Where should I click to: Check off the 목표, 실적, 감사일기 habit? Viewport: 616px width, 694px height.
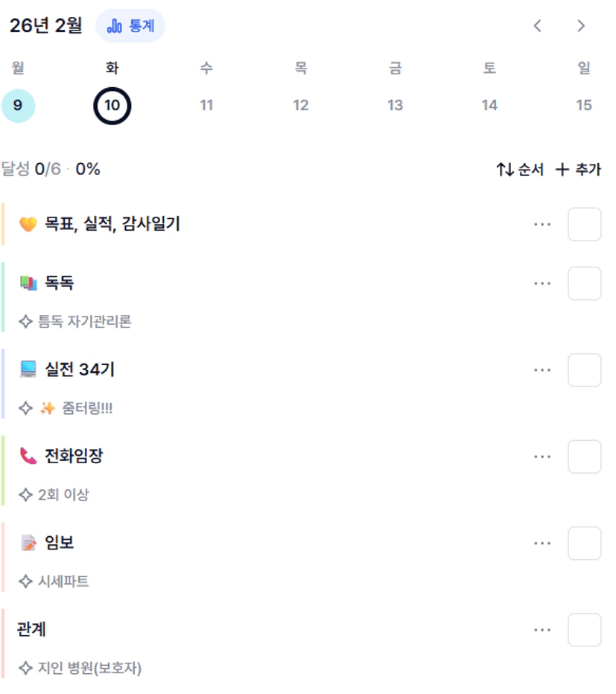click(x=584, y=225)
